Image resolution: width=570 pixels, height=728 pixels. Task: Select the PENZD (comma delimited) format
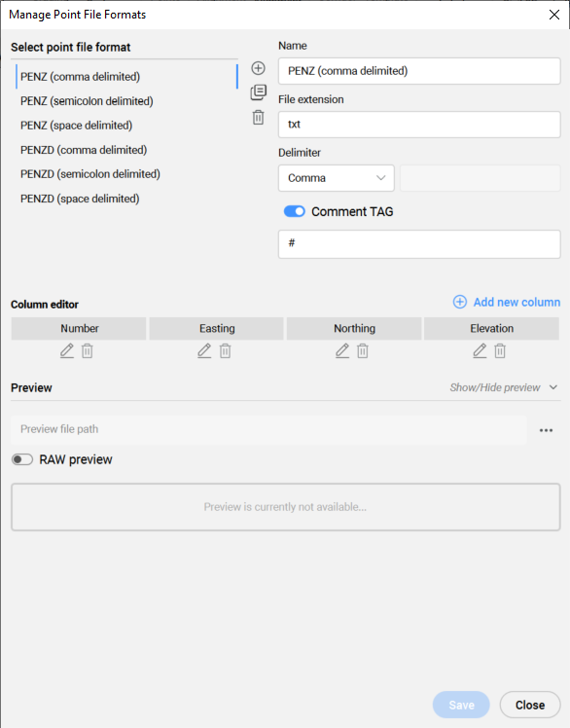(x=84, y=150)
